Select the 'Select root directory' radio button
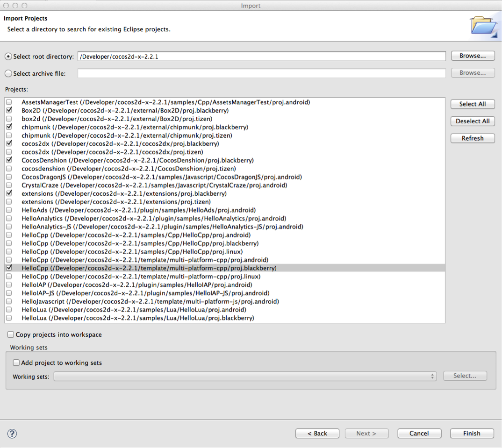The width and height of the screenshot is (502, 448). point(8,57)
